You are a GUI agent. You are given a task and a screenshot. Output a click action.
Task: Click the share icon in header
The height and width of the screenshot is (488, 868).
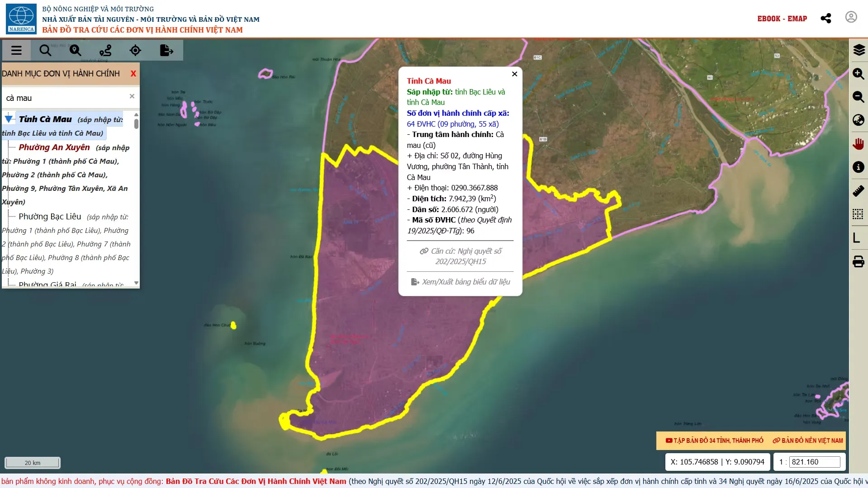click(x=826, y=19)
